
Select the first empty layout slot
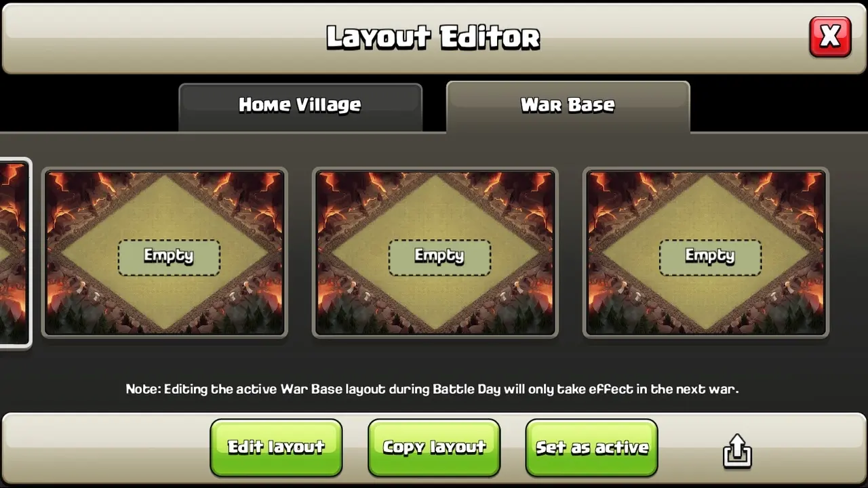[x=165, y=253]
